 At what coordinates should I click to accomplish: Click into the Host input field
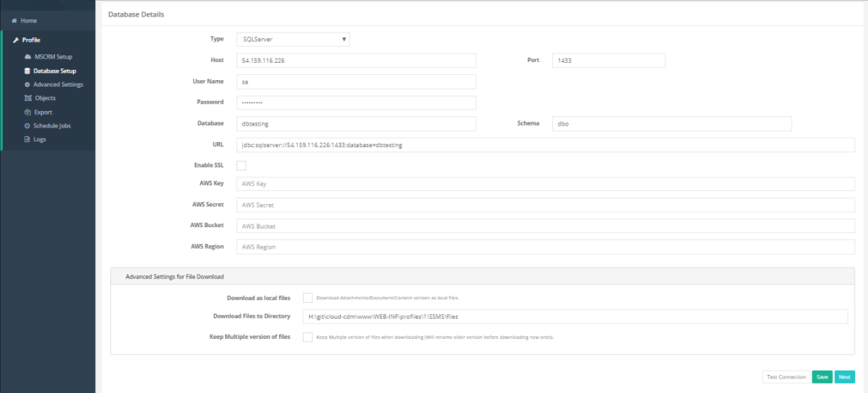point(356,61)
